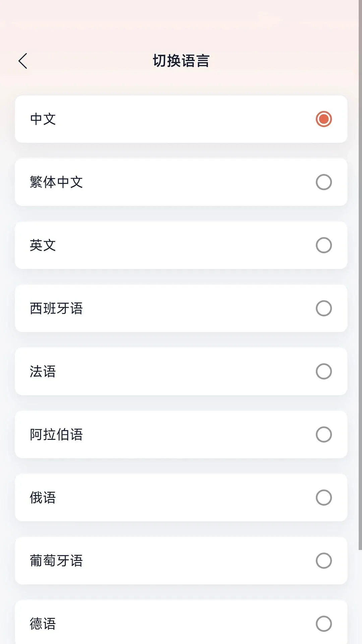Tap the 葡萄牙语 language label
362x644 pixels.
(56, 560)
